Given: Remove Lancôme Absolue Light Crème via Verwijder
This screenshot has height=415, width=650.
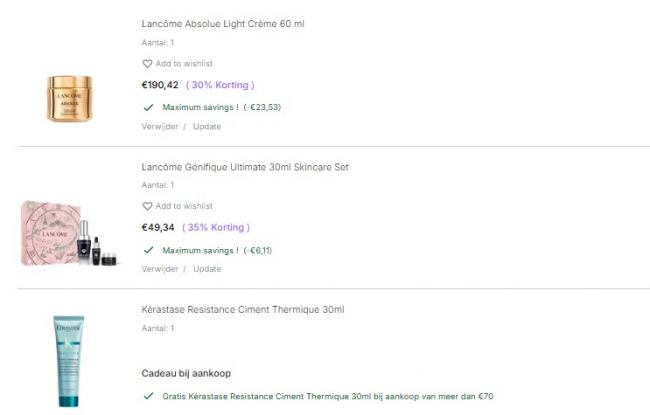Looking at the screenshot, I should (x=159, y=126).
